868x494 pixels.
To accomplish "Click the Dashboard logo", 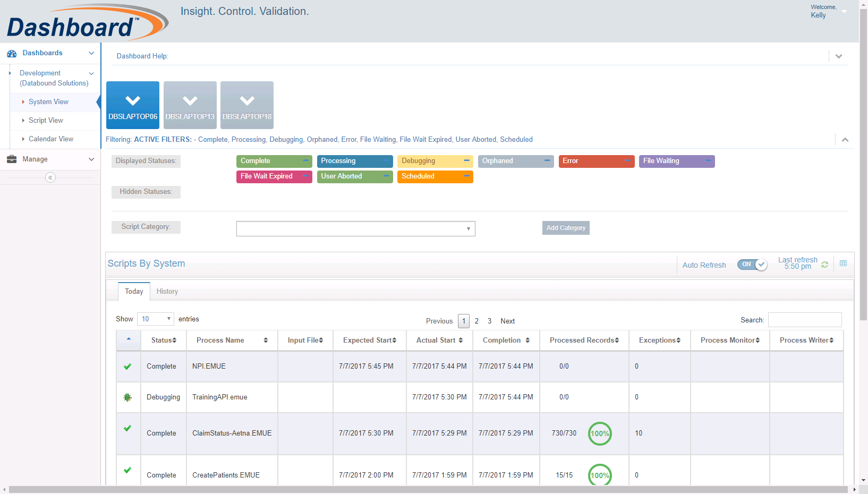I will click(x=88, y=22).
